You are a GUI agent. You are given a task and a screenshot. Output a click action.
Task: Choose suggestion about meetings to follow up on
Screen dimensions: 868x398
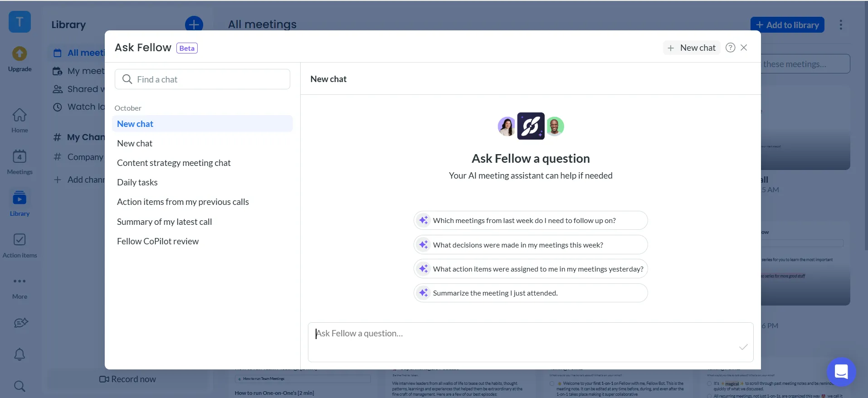(x=531, y=220)
